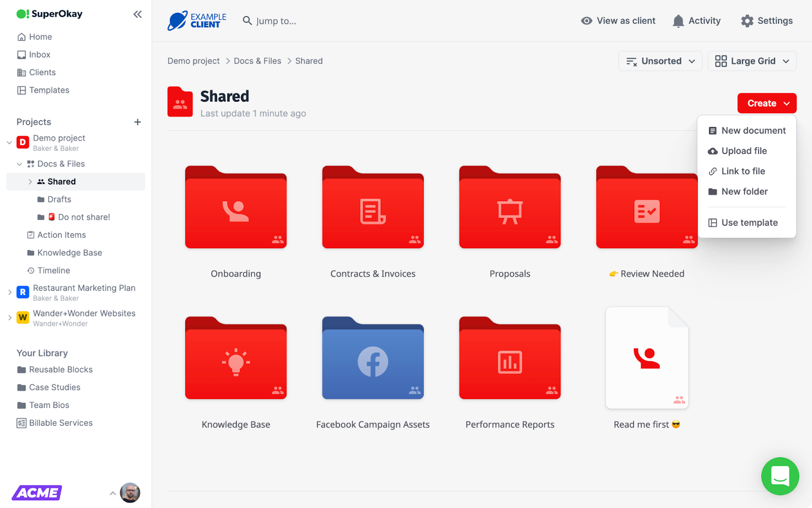Open the green chat widget button

(x=780, y=476)
